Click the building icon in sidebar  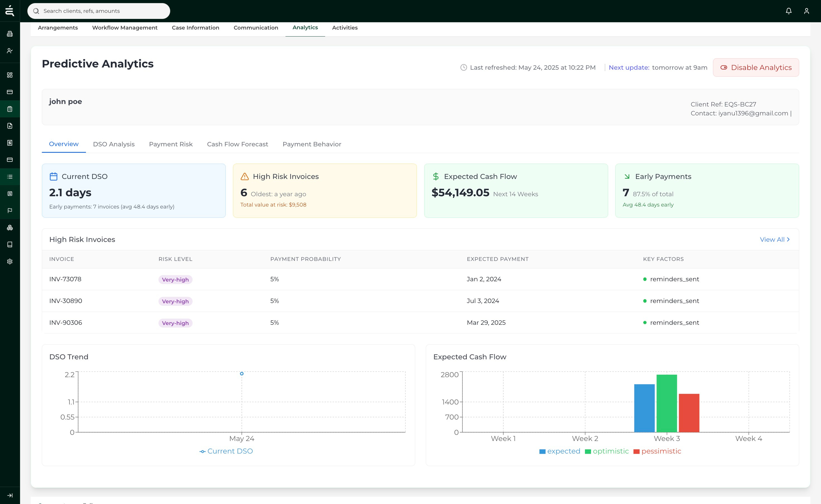click(10, 34)
